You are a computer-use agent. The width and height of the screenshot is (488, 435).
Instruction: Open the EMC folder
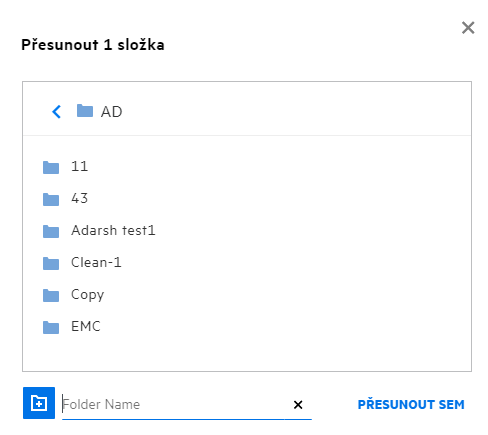coord(85,326)
